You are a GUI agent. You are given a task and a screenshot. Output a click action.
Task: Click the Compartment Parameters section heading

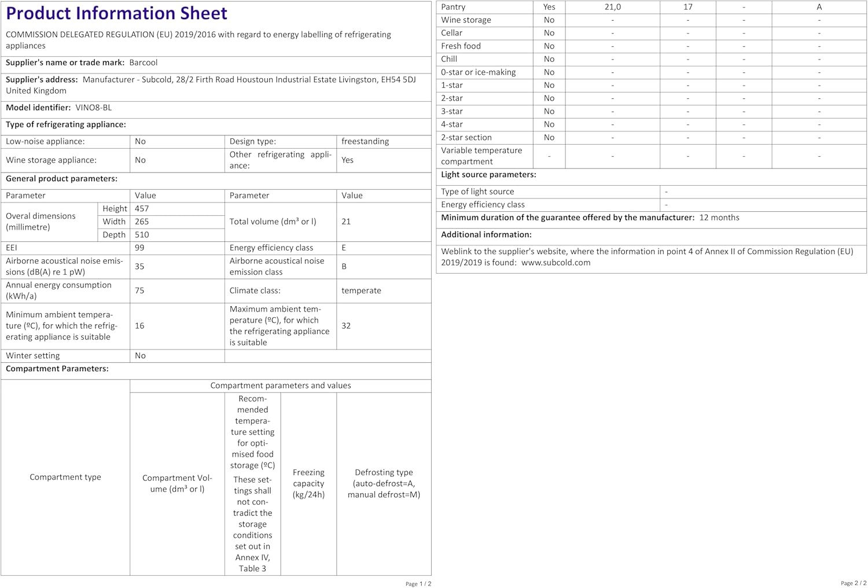click(57, 369)
